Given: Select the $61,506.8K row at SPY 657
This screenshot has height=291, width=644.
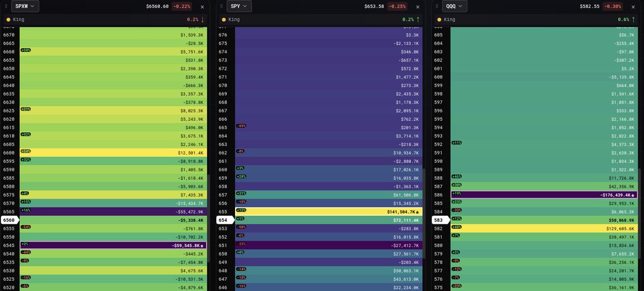Looking at the screenshot, I should (x=328, y=195).
